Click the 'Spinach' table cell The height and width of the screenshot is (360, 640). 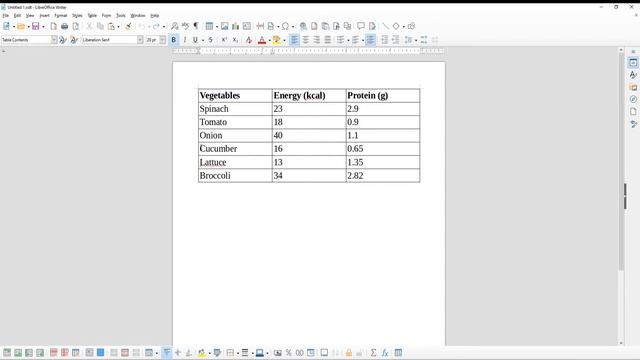pyautogui.click(x=235, y=109)
